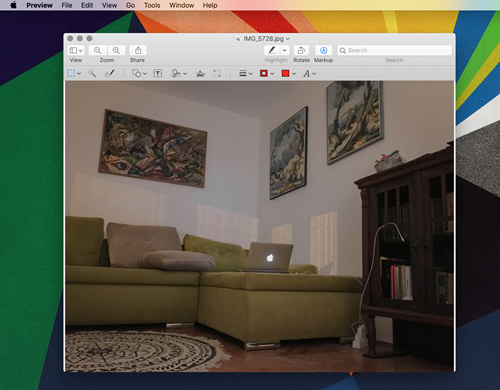Zoom out with the minus magnifier

[x=98, y=50]
